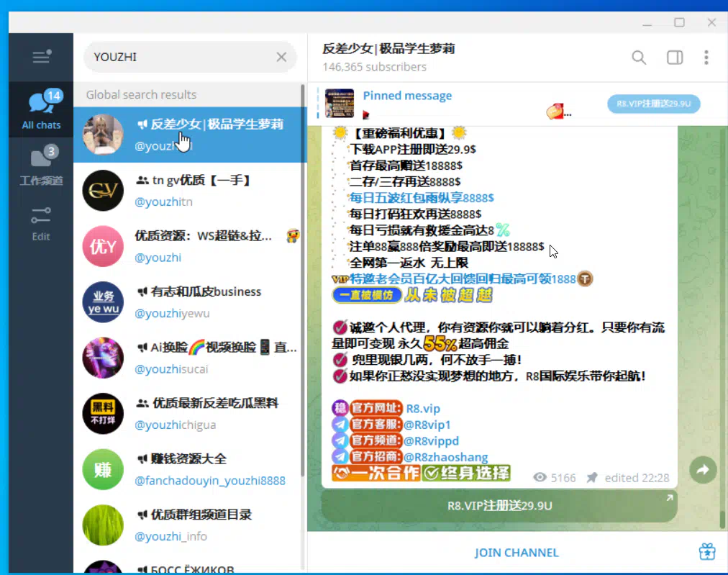Close the Telegram window
This screenshot has height=575, width=728.
(711, 23)
